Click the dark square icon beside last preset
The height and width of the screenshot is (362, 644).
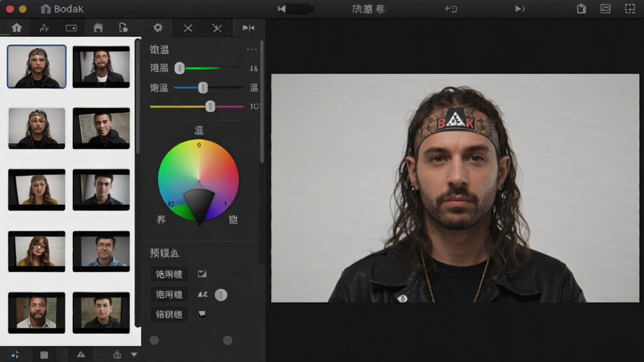tap(202, 314)
